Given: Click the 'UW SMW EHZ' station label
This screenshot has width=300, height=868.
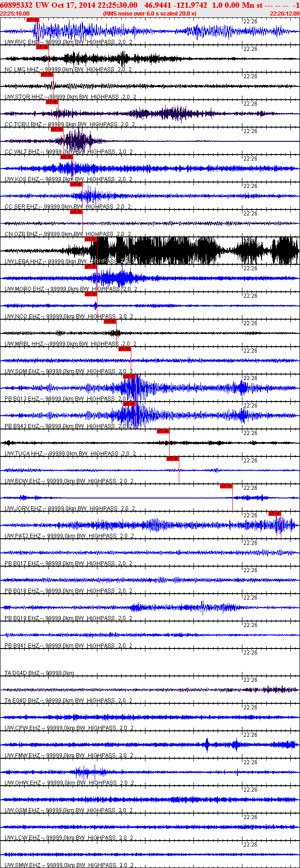Looking at the screenshot, I should (x=22, y=865).
